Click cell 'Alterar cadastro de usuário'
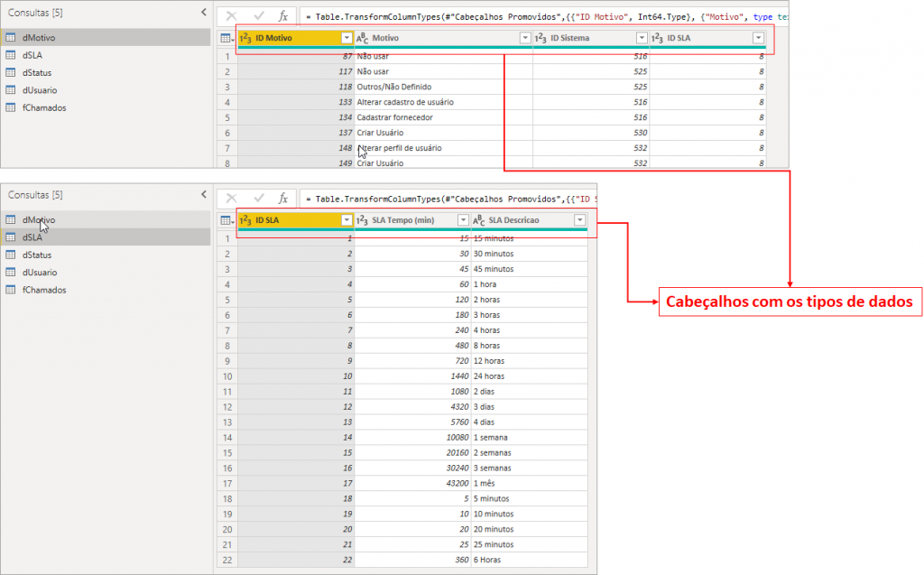The image size is (924, 575). pyautogui.click(x=444, y=102)
